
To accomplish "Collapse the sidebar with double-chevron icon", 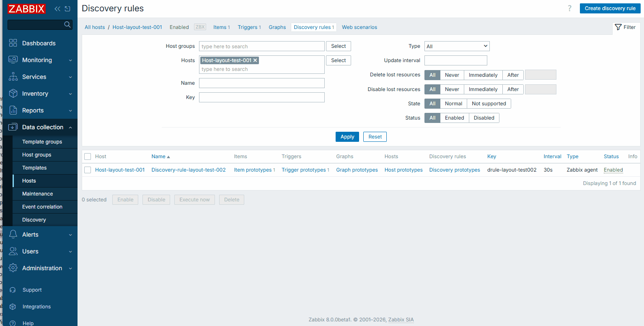I will [x=57, y=9].
